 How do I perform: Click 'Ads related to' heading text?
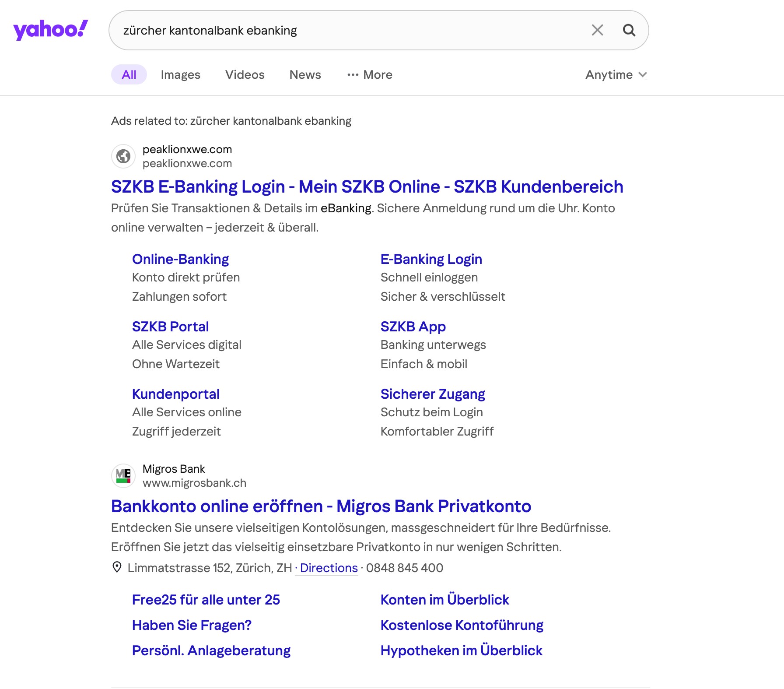point(231,121)
